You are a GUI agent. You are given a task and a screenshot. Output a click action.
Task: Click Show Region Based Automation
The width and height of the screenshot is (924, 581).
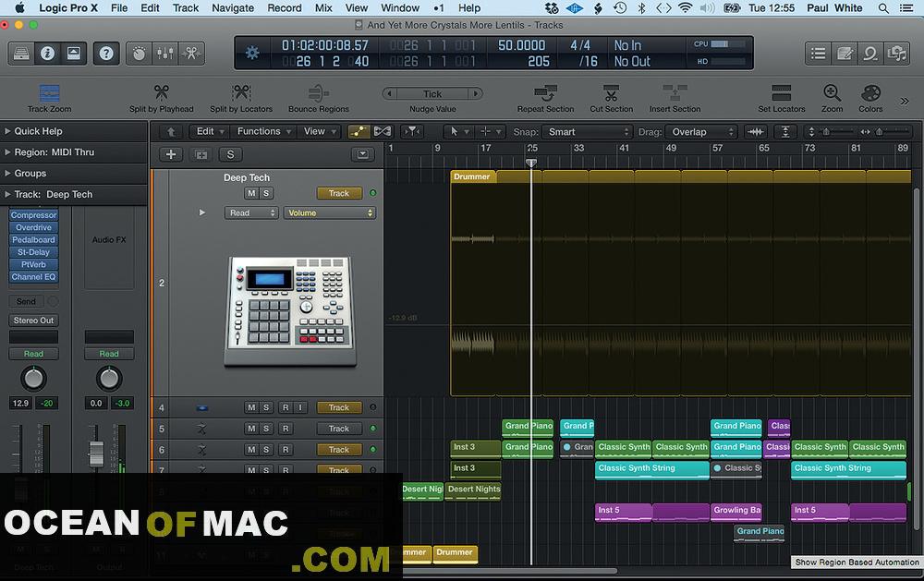(857, 563)
